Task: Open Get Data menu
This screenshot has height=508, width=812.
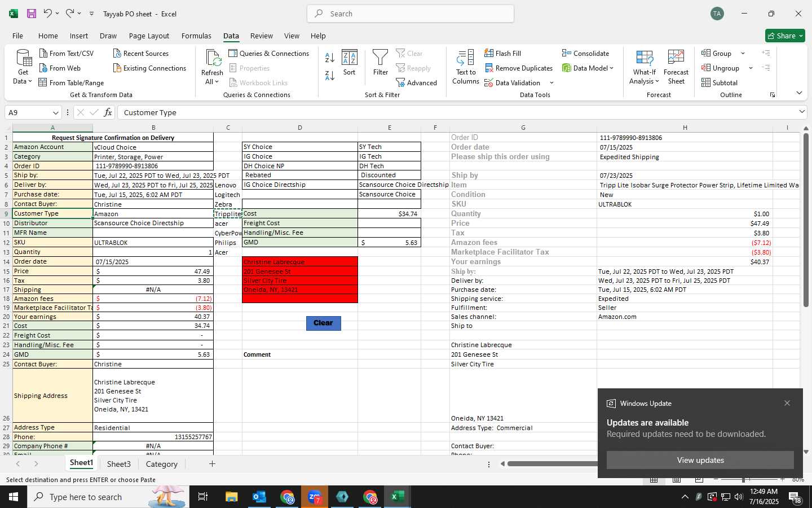Action: [x=23, y=67]
